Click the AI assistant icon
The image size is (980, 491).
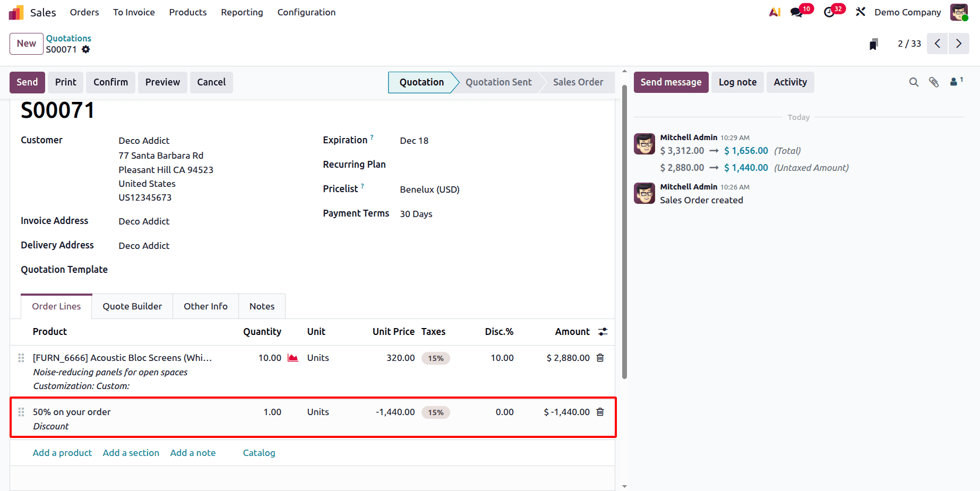click(x=774, y=12)
